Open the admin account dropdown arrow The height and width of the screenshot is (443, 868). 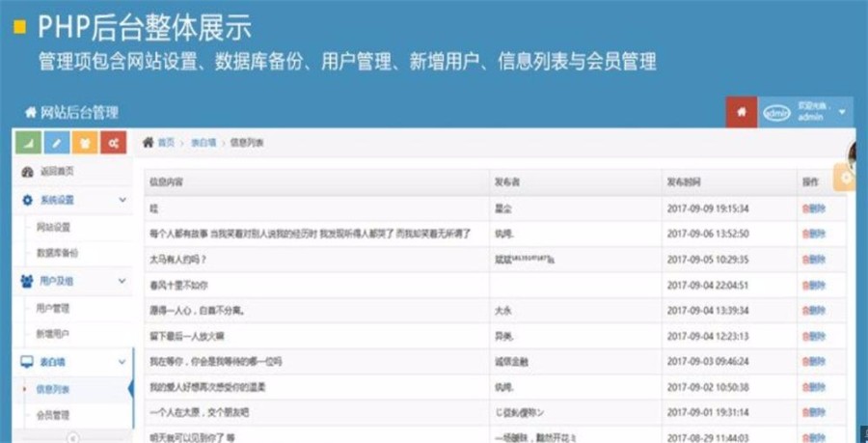tap(842, 112)
